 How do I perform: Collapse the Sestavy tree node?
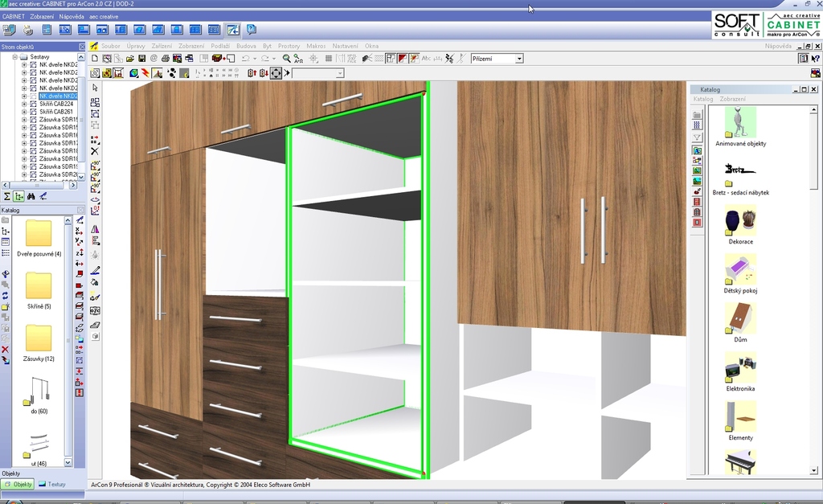click(14, 57)
